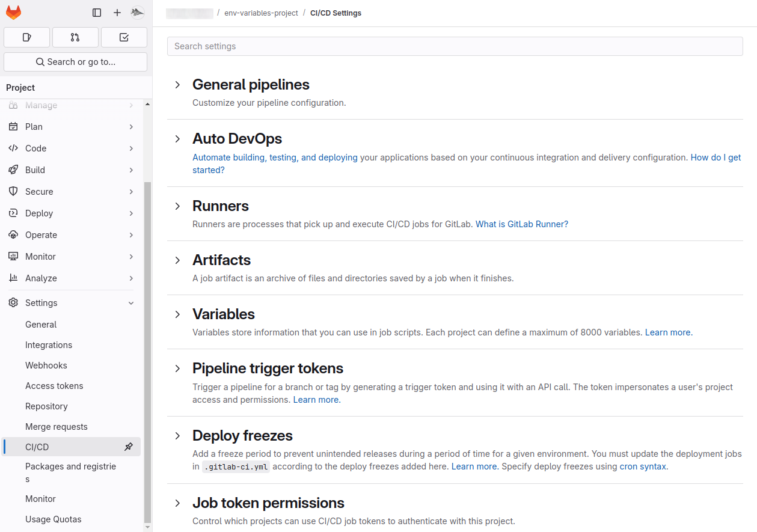Open Packages and registries settings

[71, 473]
